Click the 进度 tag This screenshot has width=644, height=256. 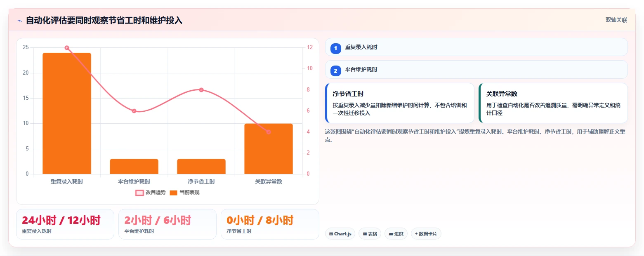coord(396,234)
